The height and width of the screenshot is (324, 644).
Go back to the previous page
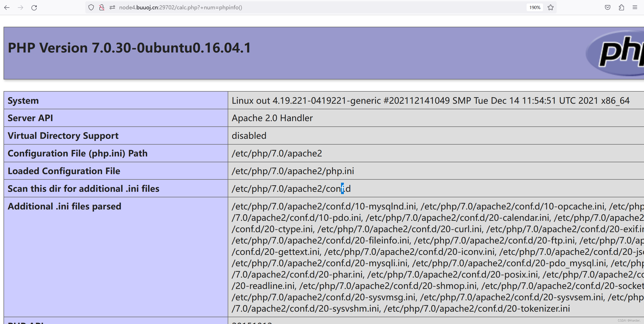7,8
